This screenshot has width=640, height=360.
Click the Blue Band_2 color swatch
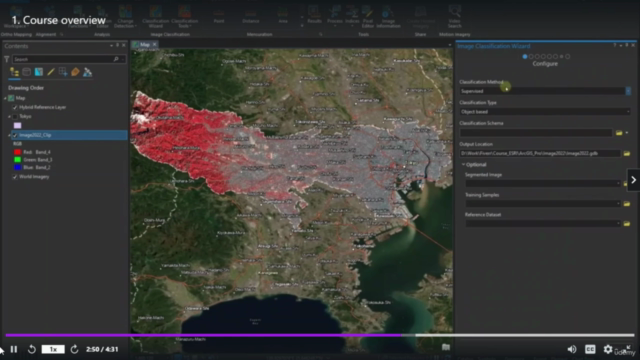[18, 167]
